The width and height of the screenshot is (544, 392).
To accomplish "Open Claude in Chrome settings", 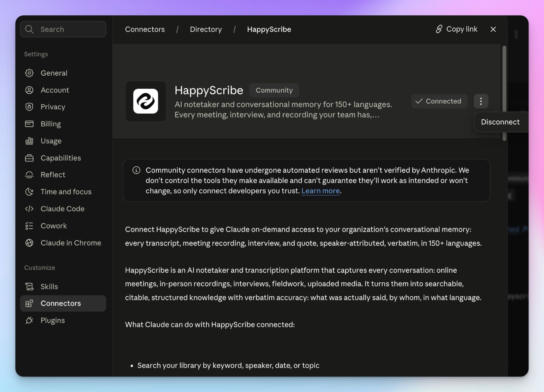I will [63, 243].
